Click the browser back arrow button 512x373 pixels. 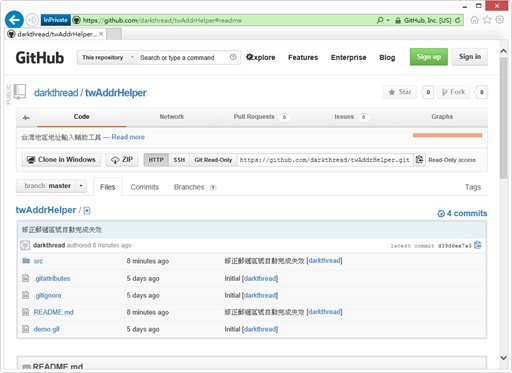pyautogui.click(x=14, y=20)
